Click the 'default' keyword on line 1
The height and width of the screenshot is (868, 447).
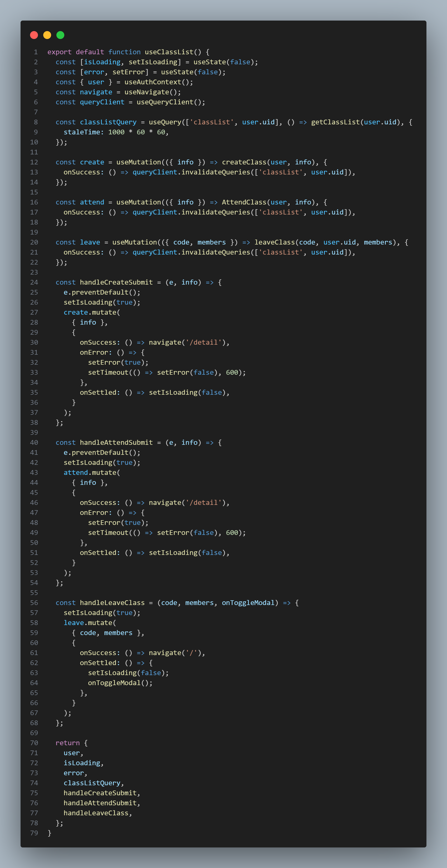coord(90,52)
